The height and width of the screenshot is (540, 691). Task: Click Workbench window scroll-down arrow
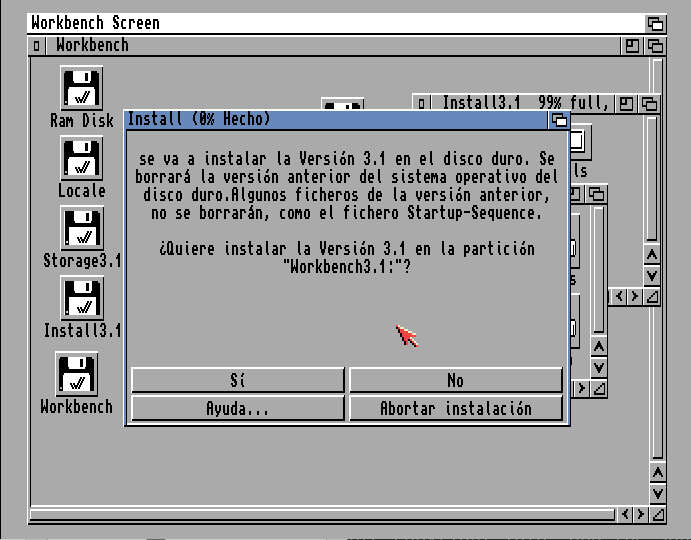coord(657,493)
